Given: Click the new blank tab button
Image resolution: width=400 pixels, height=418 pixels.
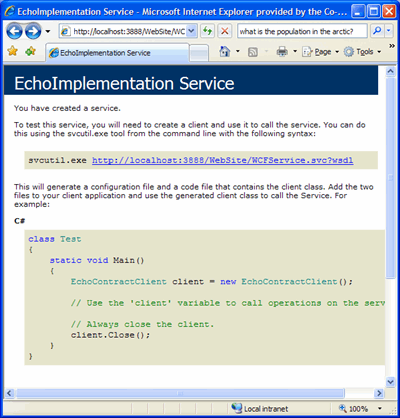Looking at the screenshot, I should (x=199, y=53).
